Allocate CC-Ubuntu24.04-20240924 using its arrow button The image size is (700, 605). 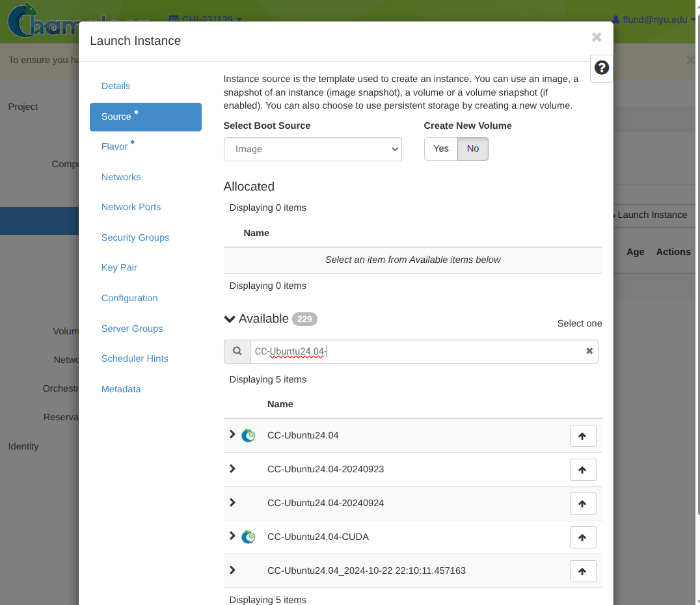tap(582, 504)
